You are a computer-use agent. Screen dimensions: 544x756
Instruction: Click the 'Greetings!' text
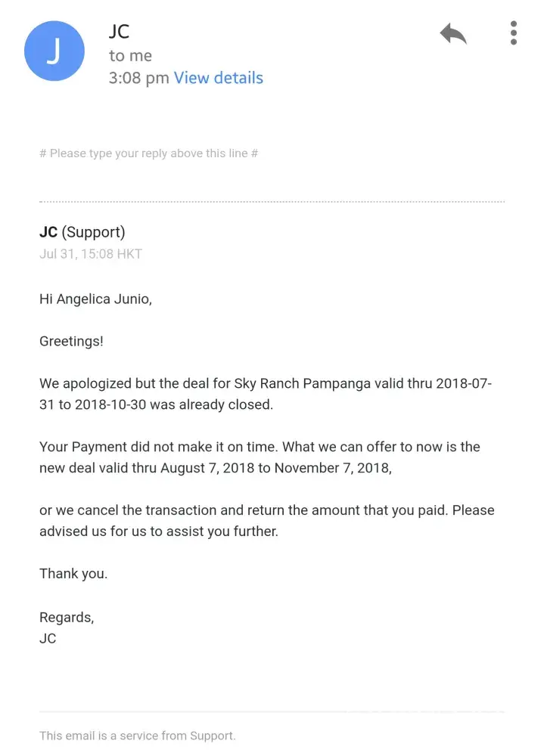pos(71,341)
